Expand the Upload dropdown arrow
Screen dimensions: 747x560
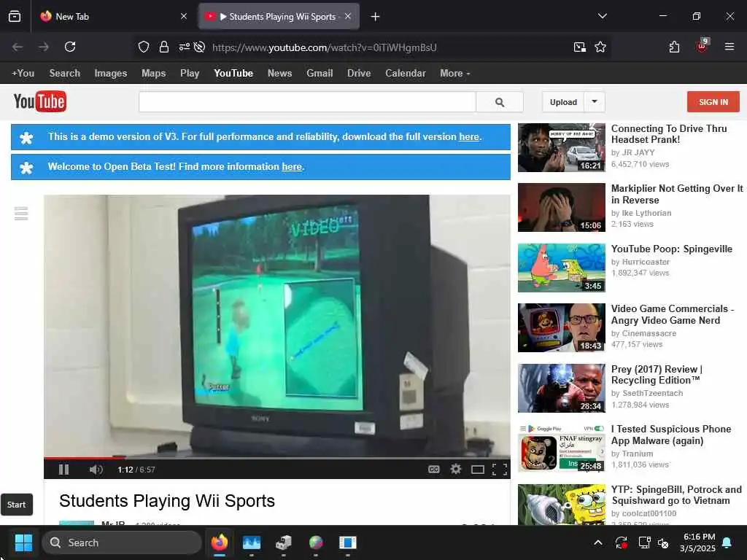pos(595,102)
